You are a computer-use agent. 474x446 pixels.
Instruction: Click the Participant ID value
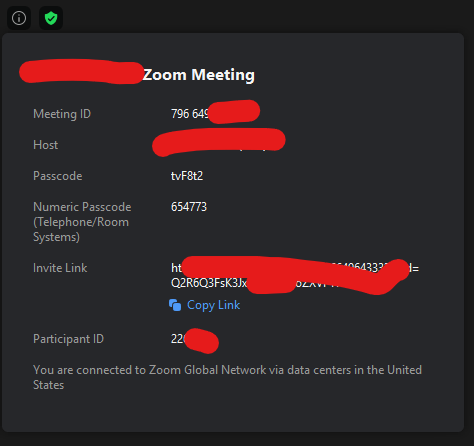pos(195,340)
